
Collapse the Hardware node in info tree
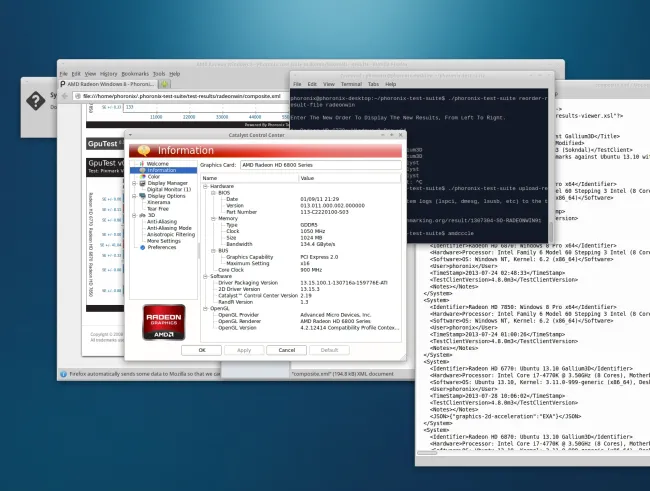coord(204,186)
